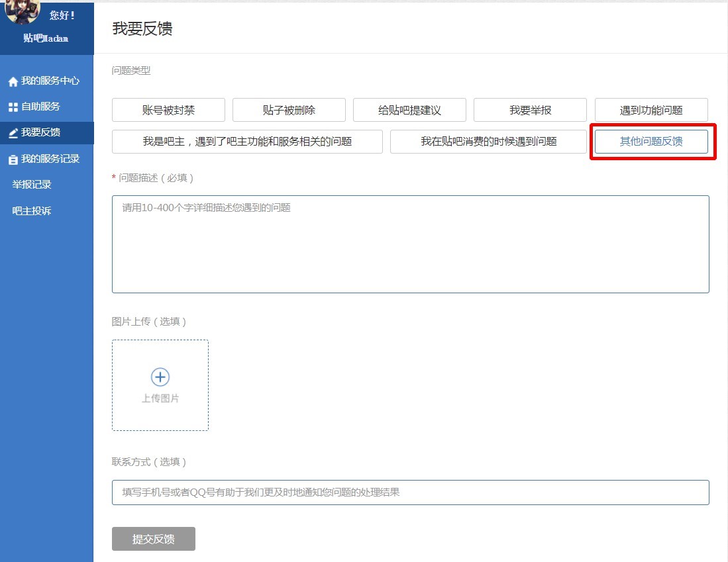Click the grid icon beside 自助服务
This screenshot has height=562, width=728.
[13, 107]
